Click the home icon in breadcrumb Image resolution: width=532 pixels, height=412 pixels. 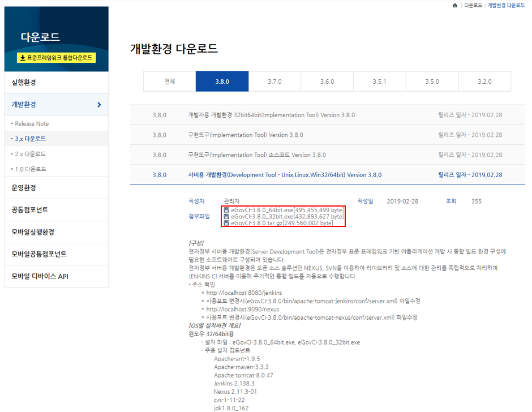[x=455, y=5]
